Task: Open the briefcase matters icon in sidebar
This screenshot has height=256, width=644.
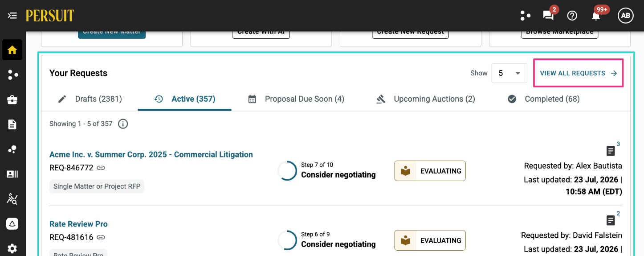Action: [12, 100]
